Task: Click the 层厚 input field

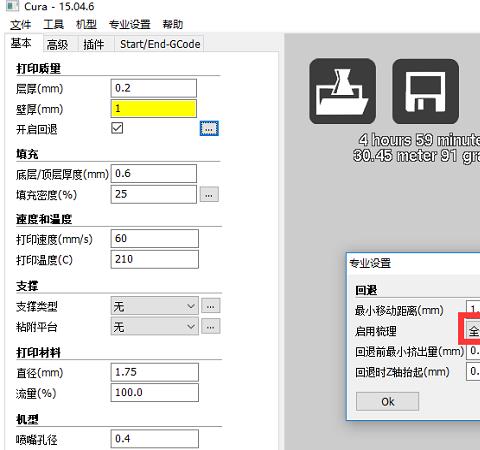Action: (x=154, y=88)
